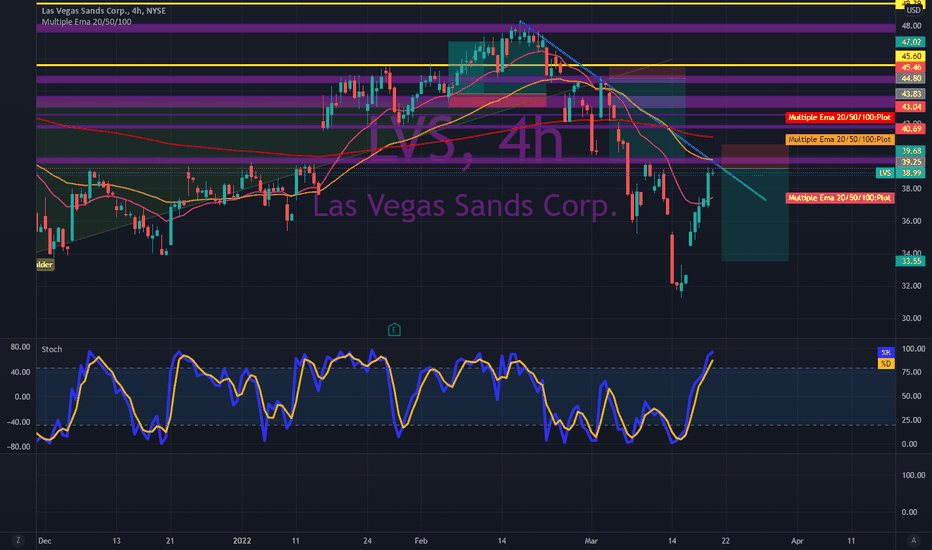The width and height of the screenshot is (932, 550).
Task: Click the 30.00 price scale value
Action: [x=911, y=318]
